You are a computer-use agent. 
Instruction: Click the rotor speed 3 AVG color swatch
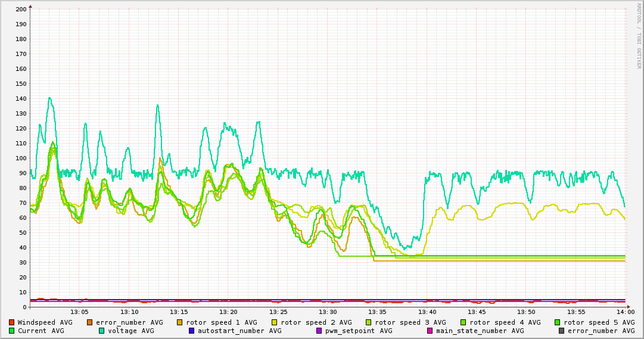pyautogui.click(x=369, y=322)
